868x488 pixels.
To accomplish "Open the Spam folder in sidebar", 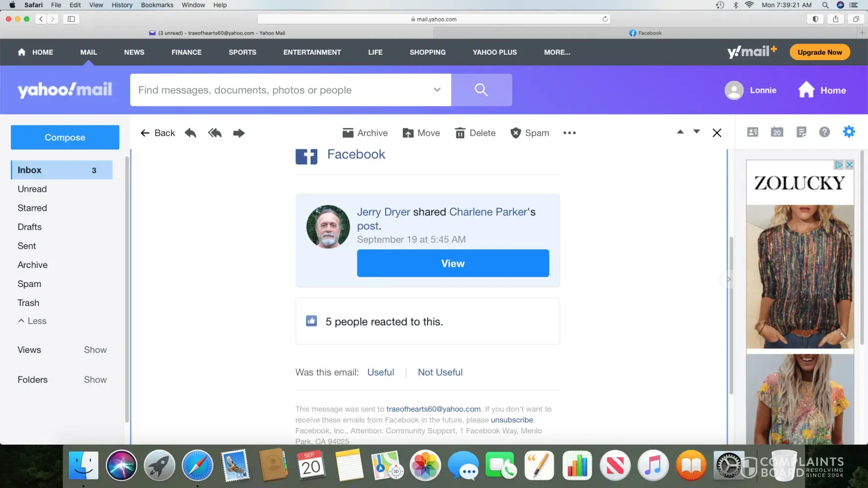I will pyautogui.click(x=29, y=284).
